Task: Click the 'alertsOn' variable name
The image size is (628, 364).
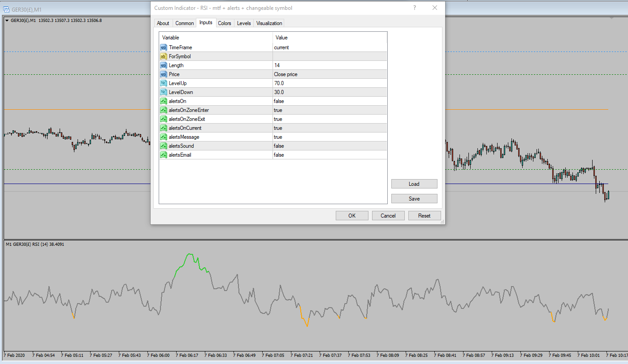Action: point(178,101)
